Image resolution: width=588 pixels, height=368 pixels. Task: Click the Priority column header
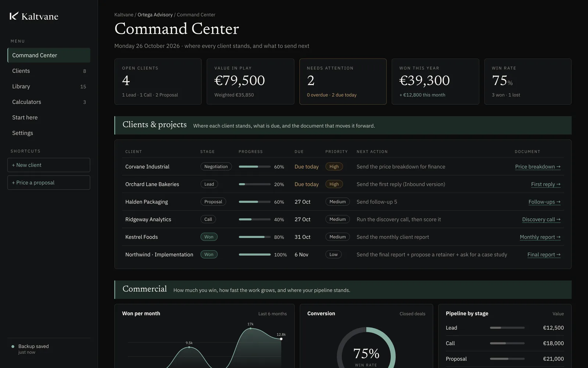[x=336, y=152]
